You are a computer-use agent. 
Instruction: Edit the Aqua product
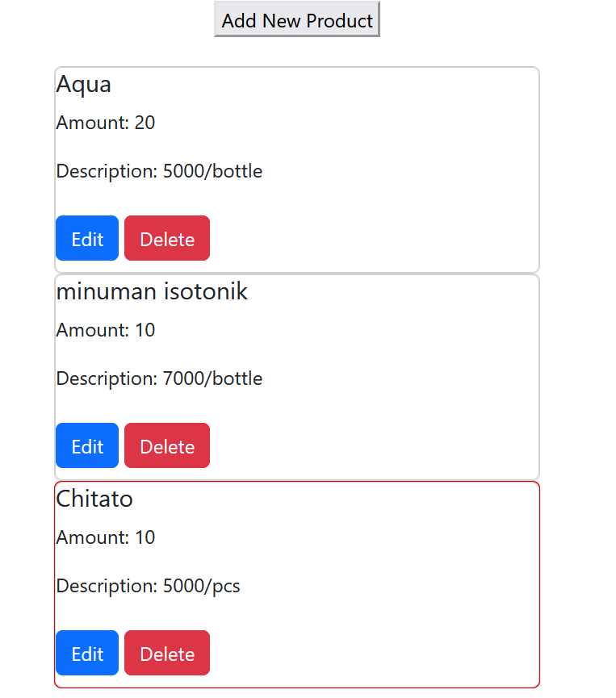coord(86,238)
